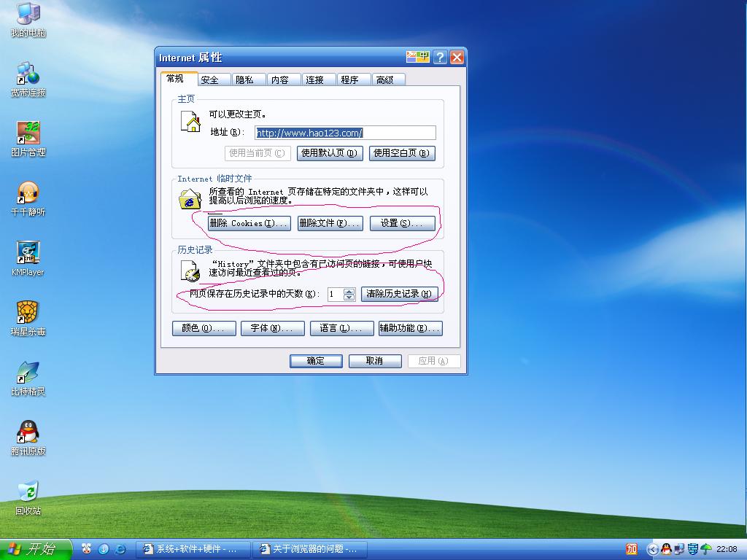Click 使用空白页 button
This screenshot has height=560, width=747.
click(x=403, y=153)
